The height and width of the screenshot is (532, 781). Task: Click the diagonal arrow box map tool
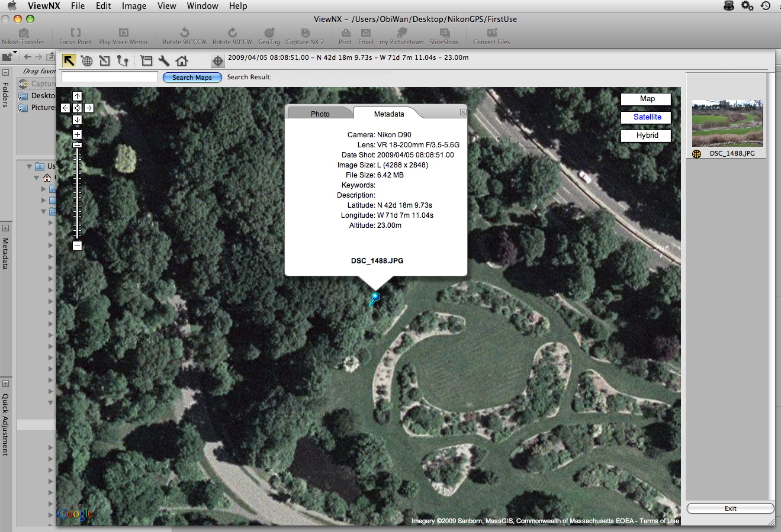coord(105,60)
